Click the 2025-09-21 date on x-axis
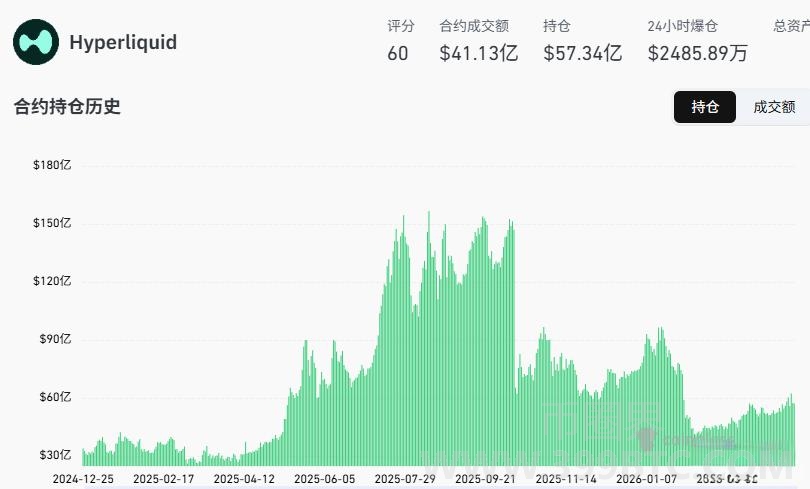 point(485,479)
